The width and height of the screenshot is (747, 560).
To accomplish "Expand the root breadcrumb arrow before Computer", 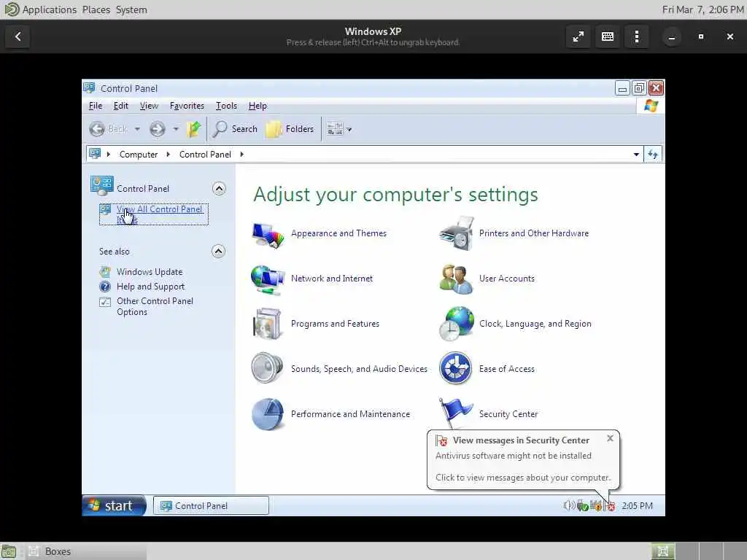I will coord(109,155).
